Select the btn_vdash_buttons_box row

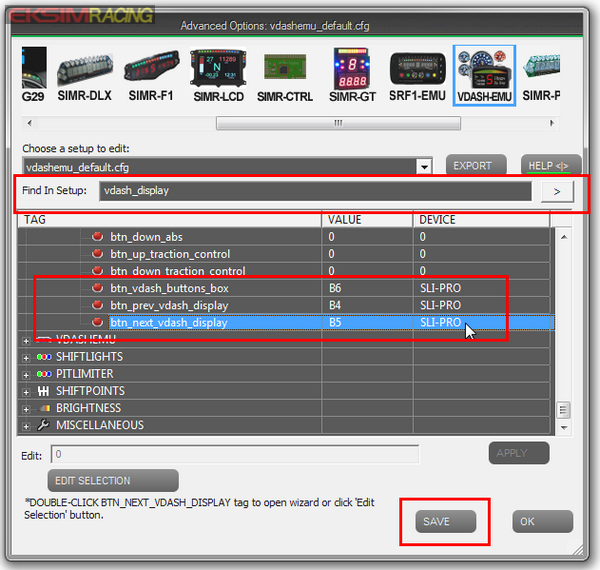click(x=286, y=288)
